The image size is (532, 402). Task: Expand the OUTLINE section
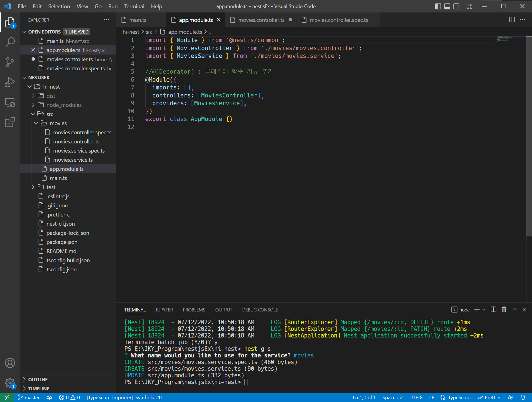(38, 380)
